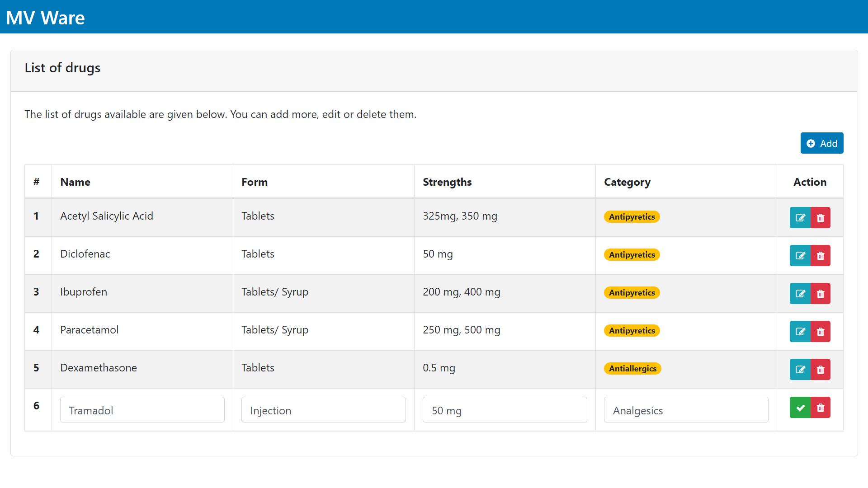Click the Antipyretics badge in Ibuprofen row
Screen dimensions: 868x488
click(x=632, y=293)
